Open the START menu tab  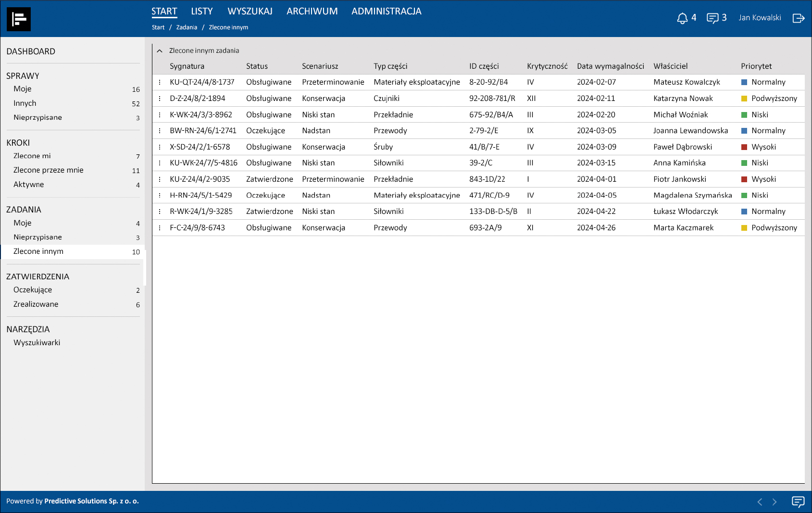(164, 12)
